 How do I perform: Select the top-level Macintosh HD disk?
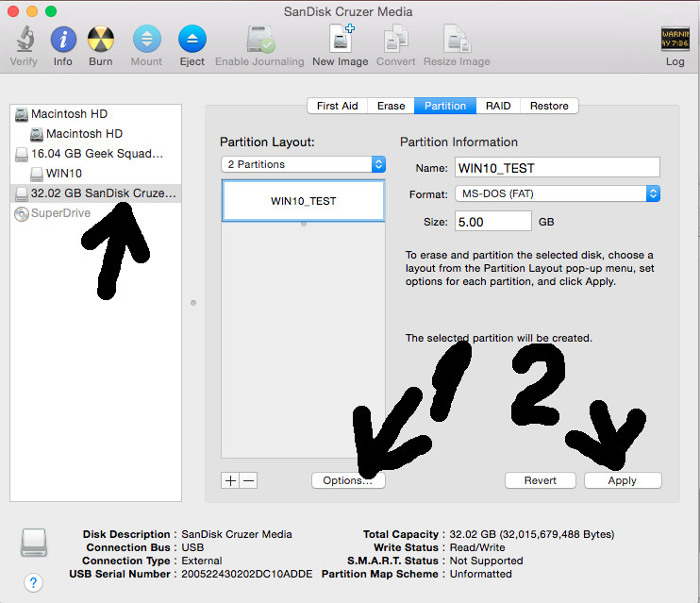95,114
